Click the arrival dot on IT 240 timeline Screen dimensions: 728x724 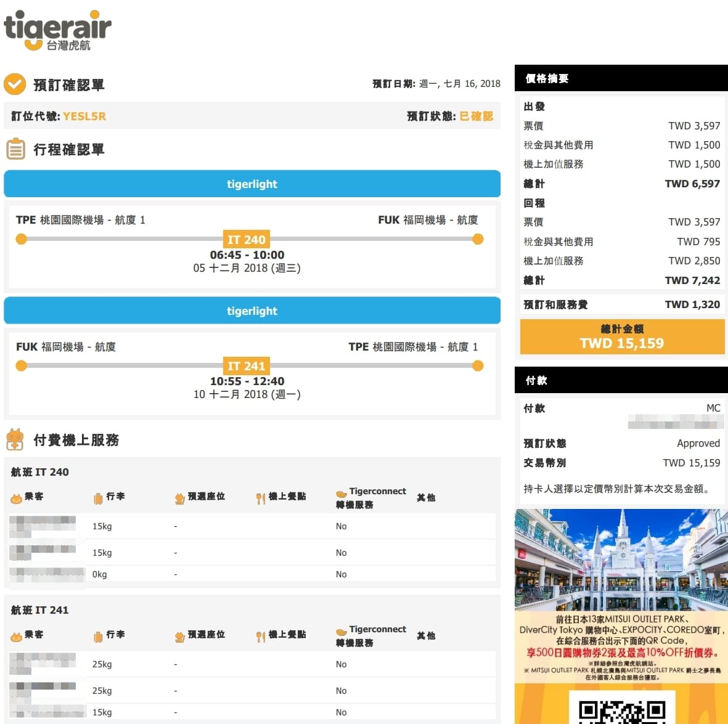click(478, 239)
